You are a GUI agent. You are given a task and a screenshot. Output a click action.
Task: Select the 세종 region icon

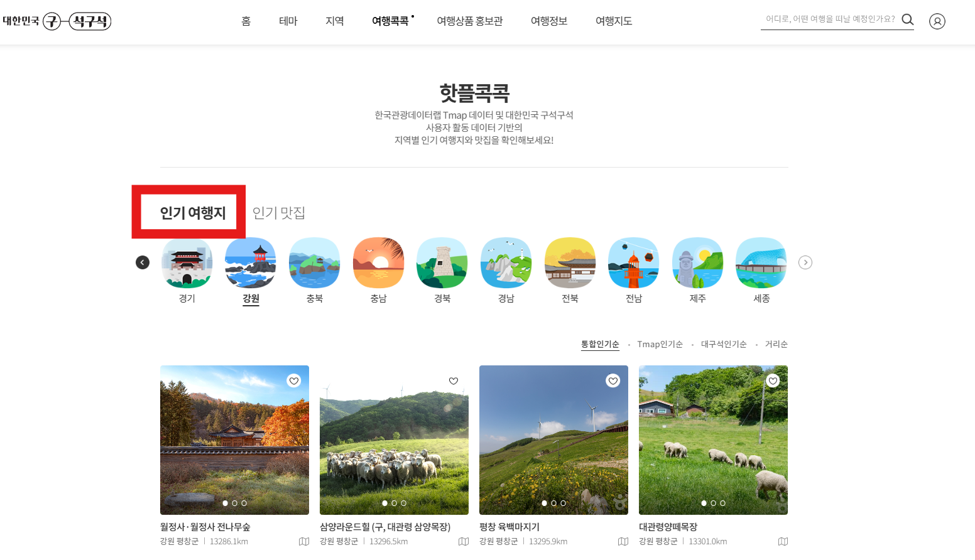coord(761,263)
